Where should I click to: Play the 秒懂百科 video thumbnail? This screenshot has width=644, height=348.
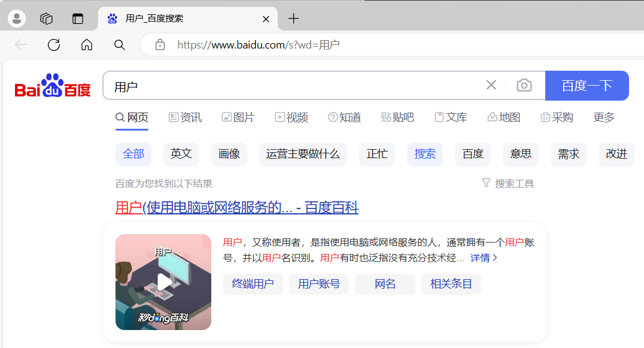(x=163, y=282)
